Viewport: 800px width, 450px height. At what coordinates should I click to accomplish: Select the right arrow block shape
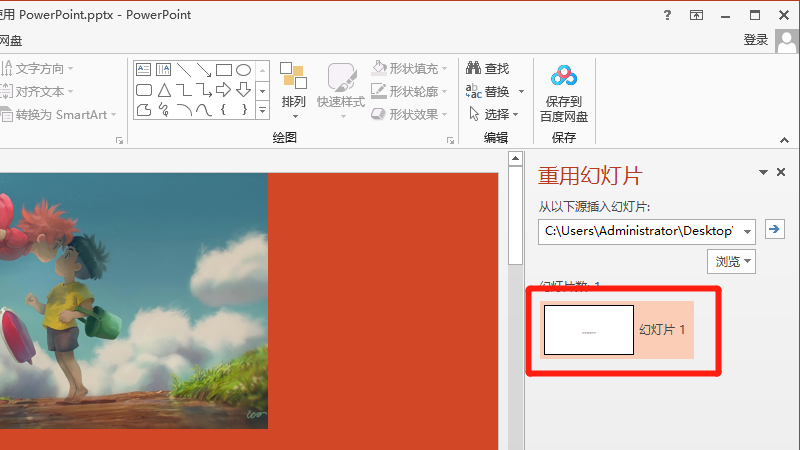tap(224, 90)
